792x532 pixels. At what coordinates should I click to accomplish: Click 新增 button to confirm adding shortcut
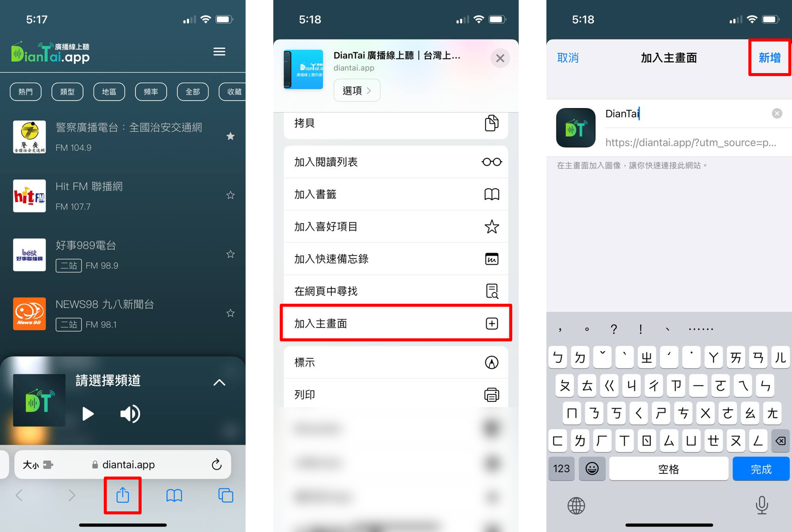pyautogui.click(x=769, y=58)
